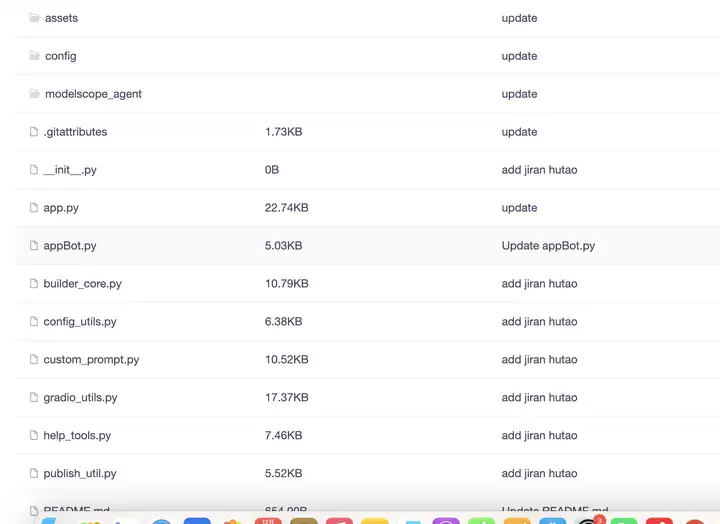This screenshot has width=720, height=524.
Task: Click 'add jiran hutao' commit for publish_util.py
Action: (x=540, y=473)
